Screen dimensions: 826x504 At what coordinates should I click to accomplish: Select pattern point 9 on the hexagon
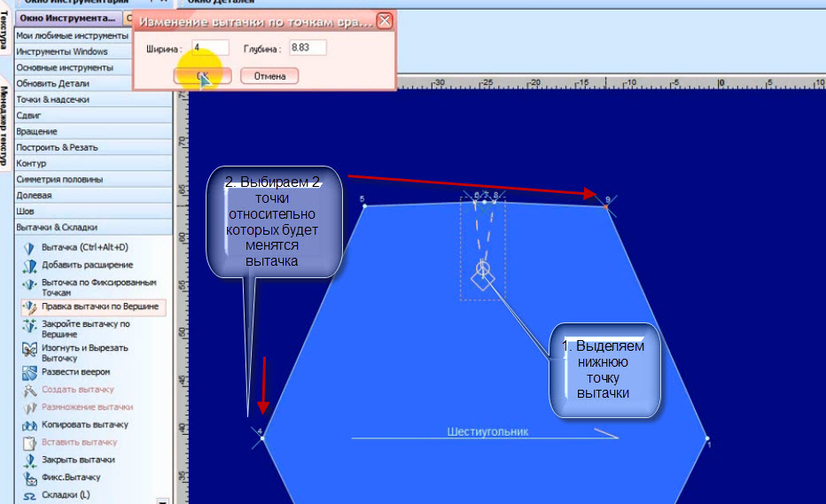click(606, 206)
